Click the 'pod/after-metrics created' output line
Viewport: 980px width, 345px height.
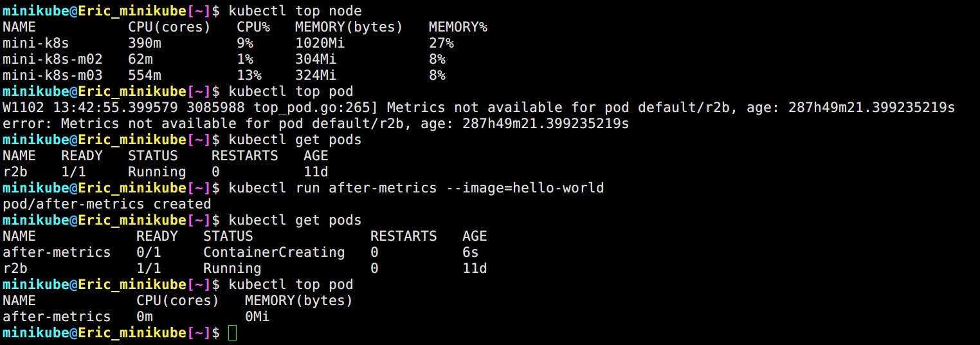point(107,204)
